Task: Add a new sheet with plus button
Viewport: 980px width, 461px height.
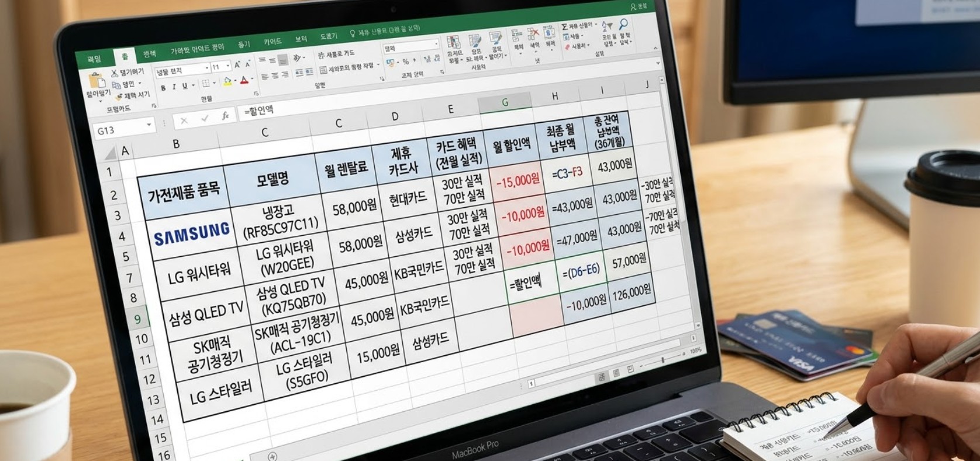Action: [x=272, y=456]
